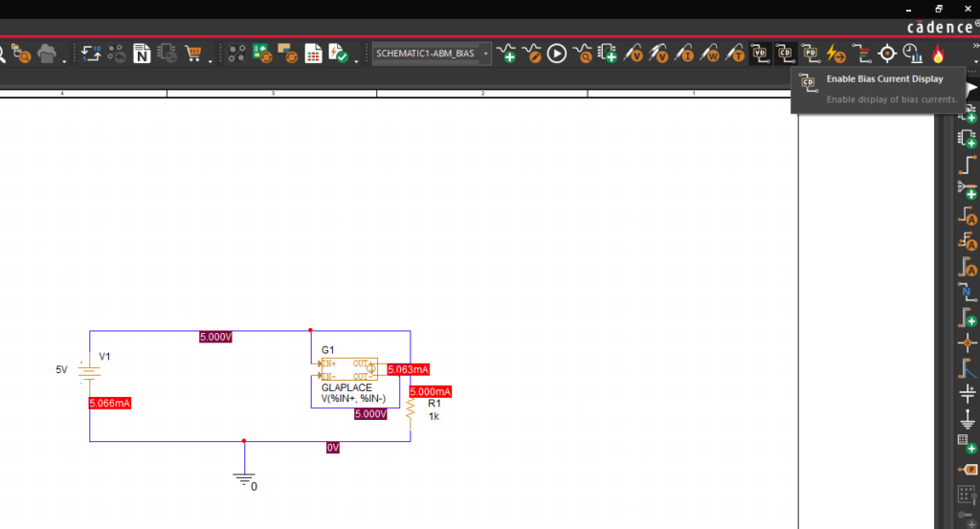Click the green PCB sync icon
The width and height of the screenshot is (980, 529).
click(262, 54)
